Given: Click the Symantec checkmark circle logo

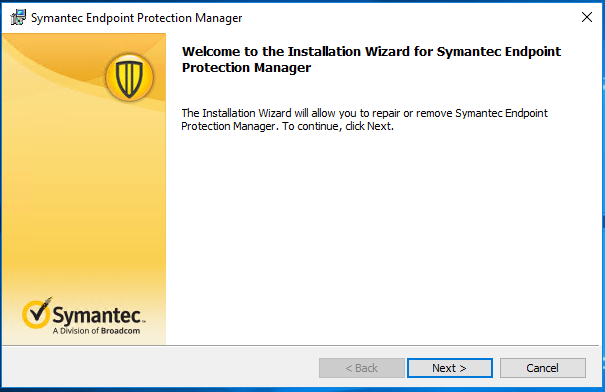Looking at the screenshot, I should [x=36, y=313].
